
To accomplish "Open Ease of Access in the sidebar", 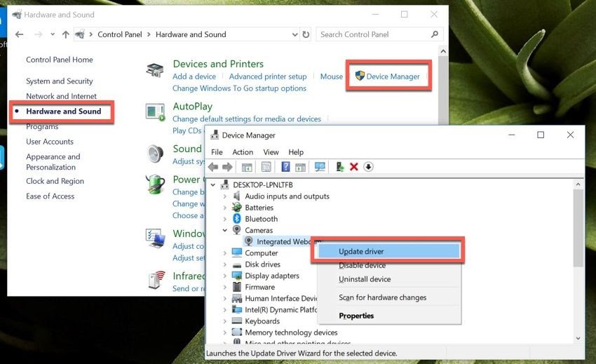I will pyautogui.click(x=50, y=196).
